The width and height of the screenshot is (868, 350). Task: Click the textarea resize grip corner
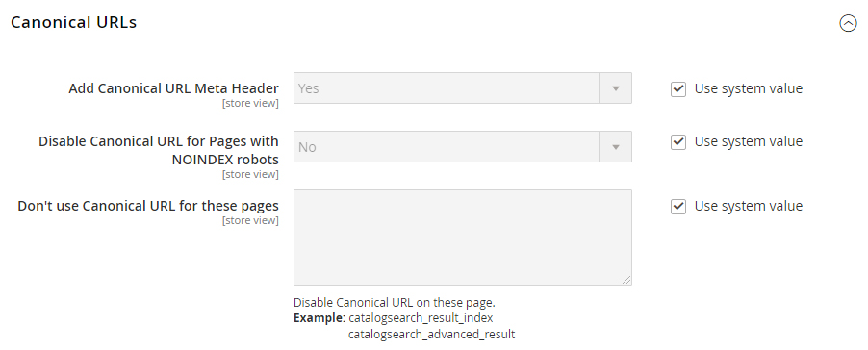click(x=626, y=281)
